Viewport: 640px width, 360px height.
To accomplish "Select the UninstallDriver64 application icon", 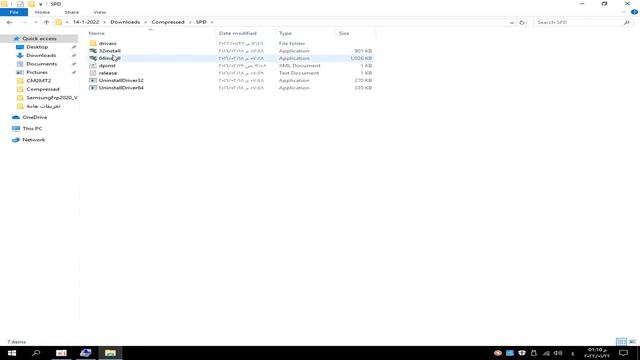I will pos(93,88).
